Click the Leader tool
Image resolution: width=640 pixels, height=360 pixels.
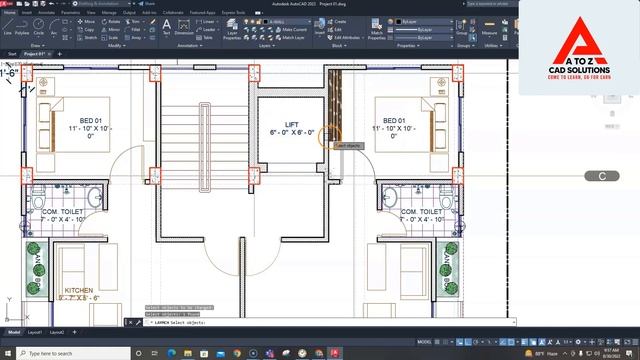click(206, 30)
